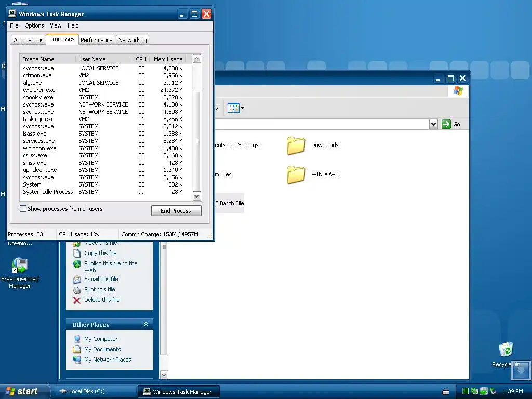Click the E-mail this file envelope icon

pos(77,279)
